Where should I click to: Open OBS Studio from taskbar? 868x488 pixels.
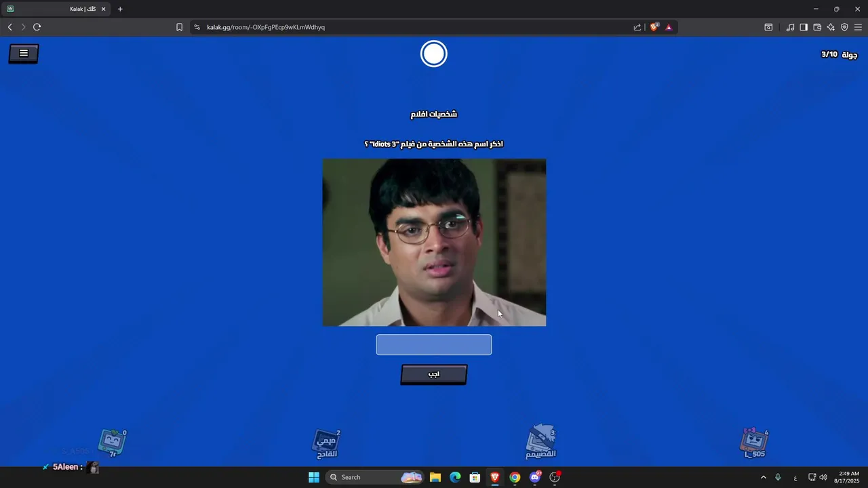(x=555, y=477)
